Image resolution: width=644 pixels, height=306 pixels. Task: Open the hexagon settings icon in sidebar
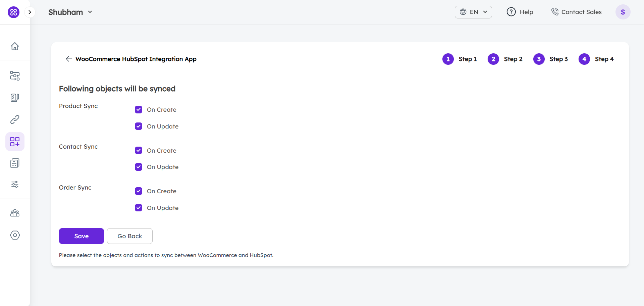pyautogui.click(x=15, y=235)
